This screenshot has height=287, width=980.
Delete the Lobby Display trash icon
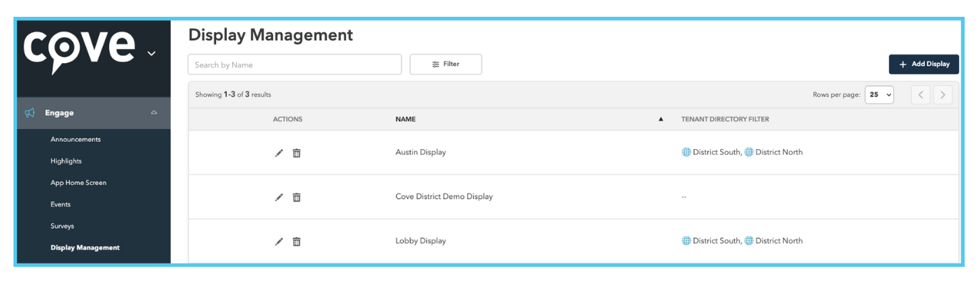pyautogui.click(x=297, y=242)
